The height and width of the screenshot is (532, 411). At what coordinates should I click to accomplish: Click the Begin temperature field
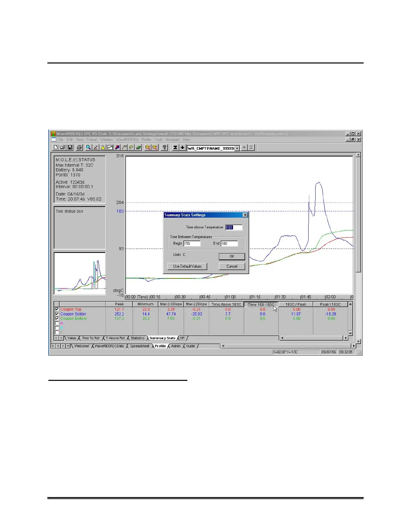point(192,243)
